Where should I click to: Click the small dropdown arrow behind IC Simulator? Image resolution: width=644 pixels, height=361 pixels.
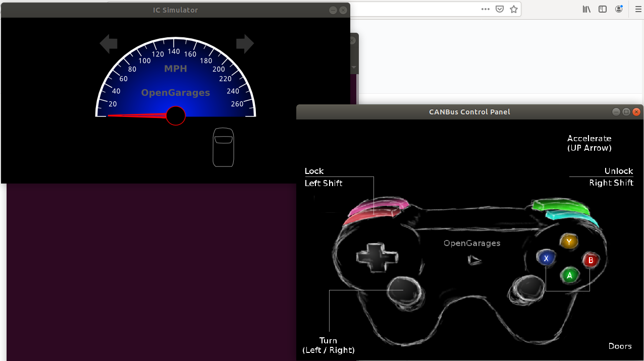[354, 67]
